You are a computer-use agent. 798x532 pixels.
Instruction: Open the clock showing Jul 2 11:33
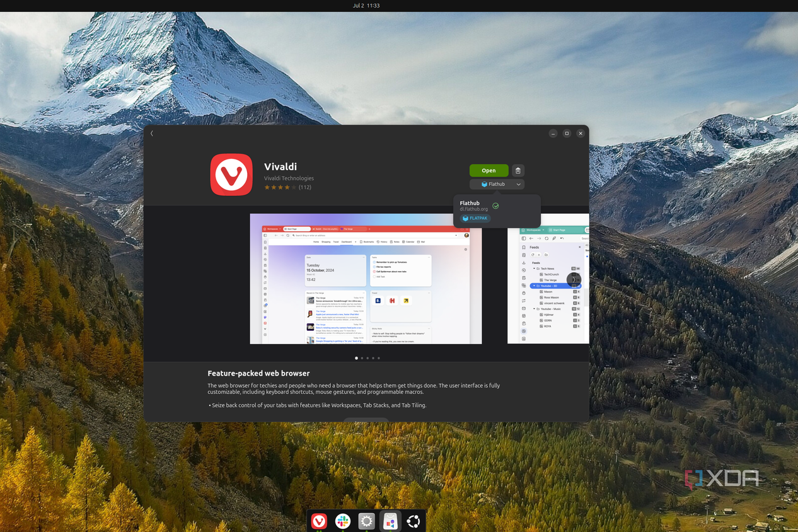point(366,5)
